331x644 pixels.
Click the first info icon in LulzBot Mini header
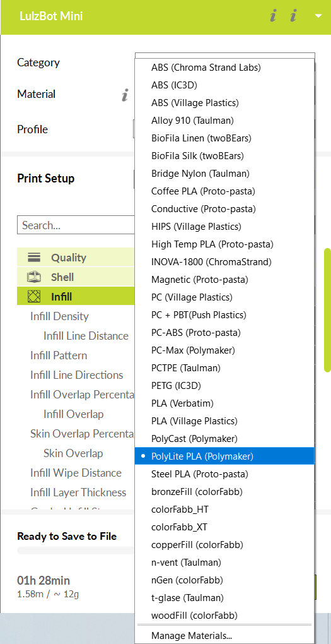273,16
